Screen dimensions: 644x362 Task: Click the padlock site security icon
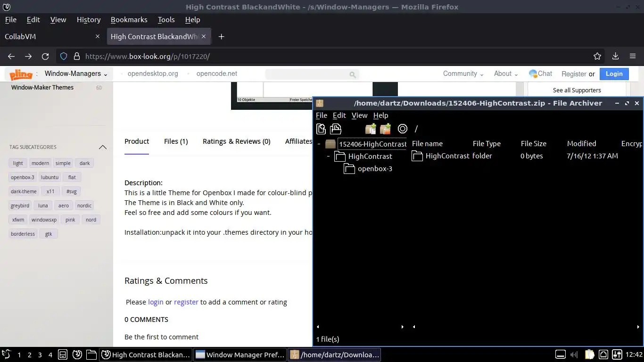coord(77,56)
